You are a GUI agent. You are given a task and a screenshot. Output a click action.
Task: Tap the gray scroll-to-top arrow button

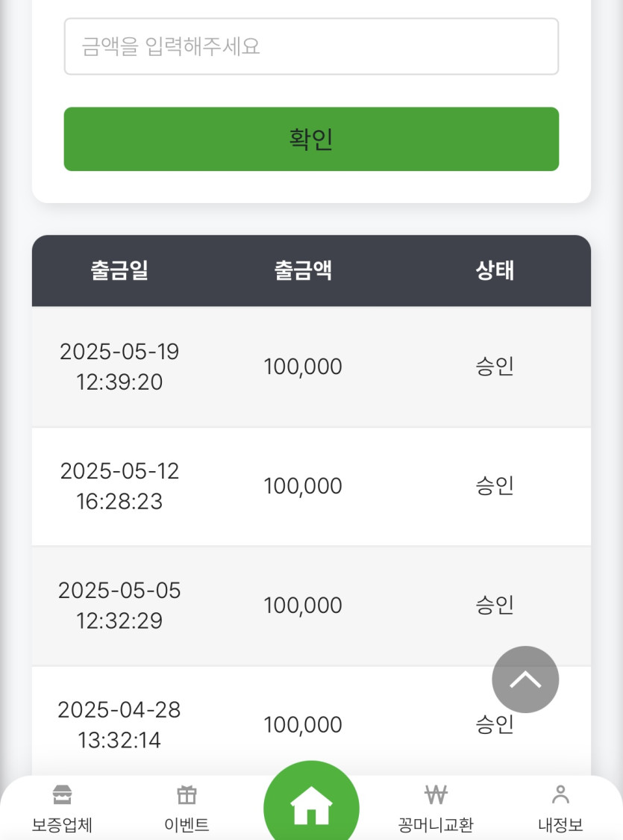pos(525,679)
